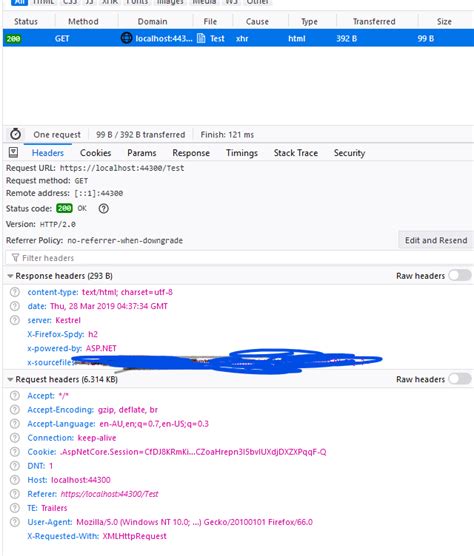This screenshot has width=474, height=556.
Task: Open help icon for User-Agent header
Action: tap(15, 522)
